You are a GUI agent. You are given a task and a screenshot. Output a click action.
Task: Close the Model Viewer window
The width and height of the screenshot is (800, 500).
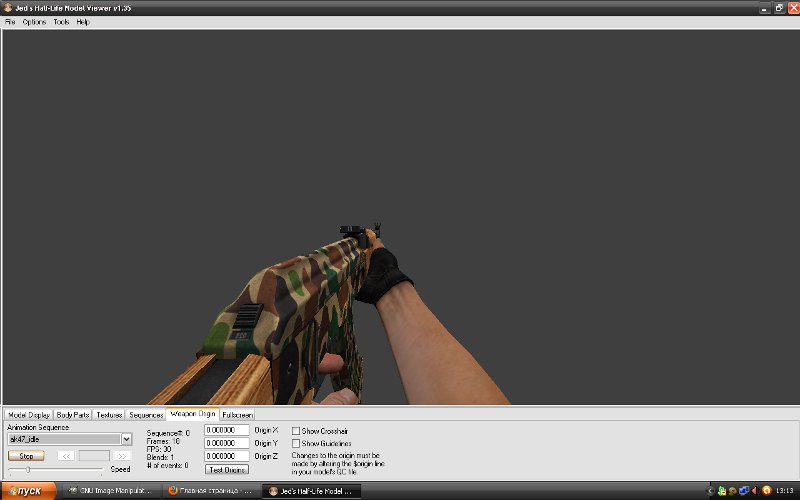pyautogui.click(x=793, y=8)
